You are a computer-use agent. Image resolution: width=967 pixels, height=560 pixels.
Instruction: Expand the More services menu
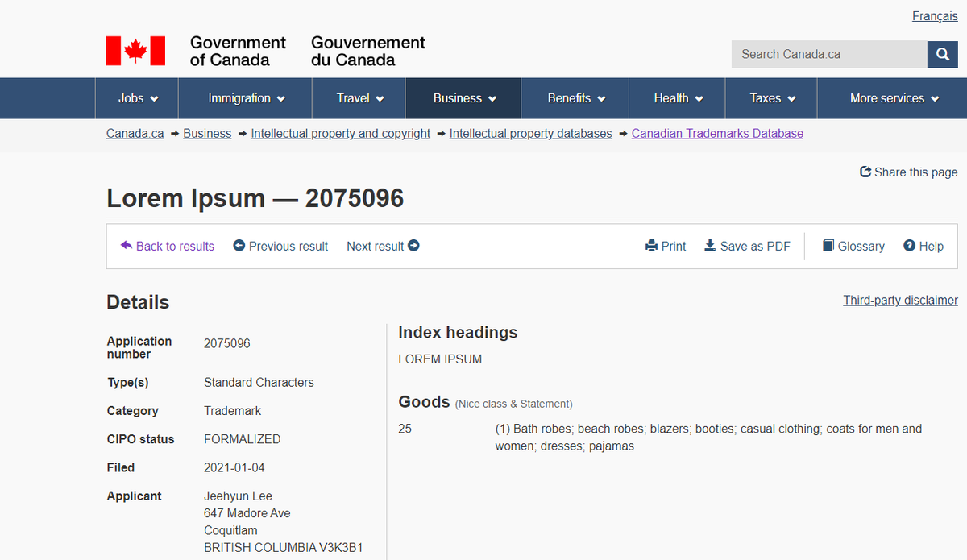[x=893, y=98]
